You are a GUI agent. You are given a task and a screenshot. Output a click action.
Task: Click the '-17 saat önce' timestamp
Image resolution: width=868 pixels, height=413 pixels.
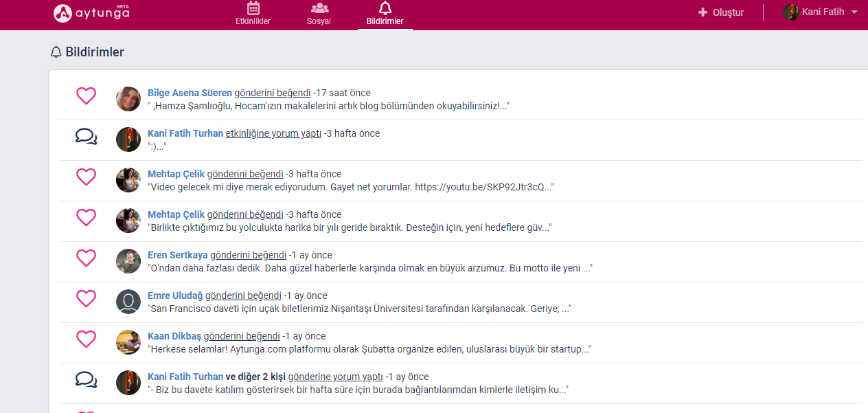[x=342, y=93]
